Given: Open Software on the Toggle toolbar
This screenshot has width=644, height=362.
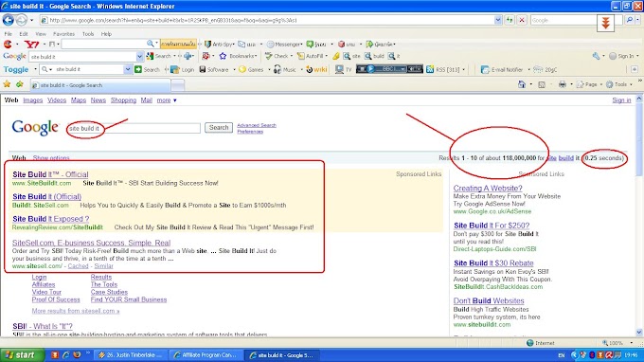Looking at the screenshot, I should (214, 69).
